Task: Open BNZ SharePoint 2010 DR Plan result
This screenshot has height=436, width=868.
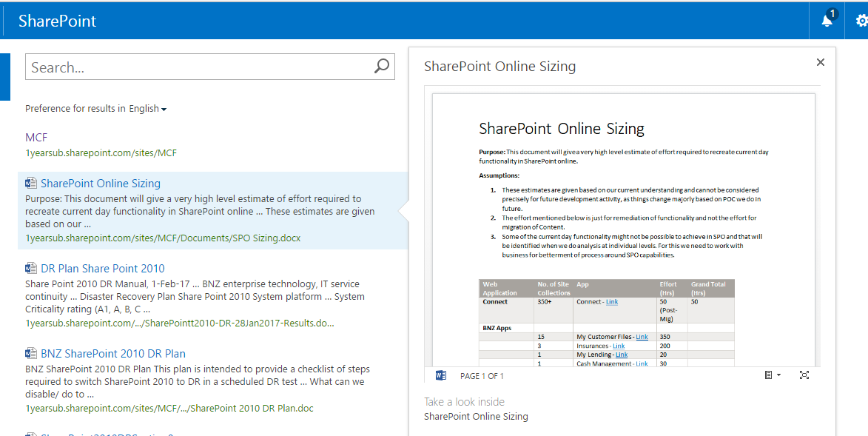Action: (x=113, y=353)
